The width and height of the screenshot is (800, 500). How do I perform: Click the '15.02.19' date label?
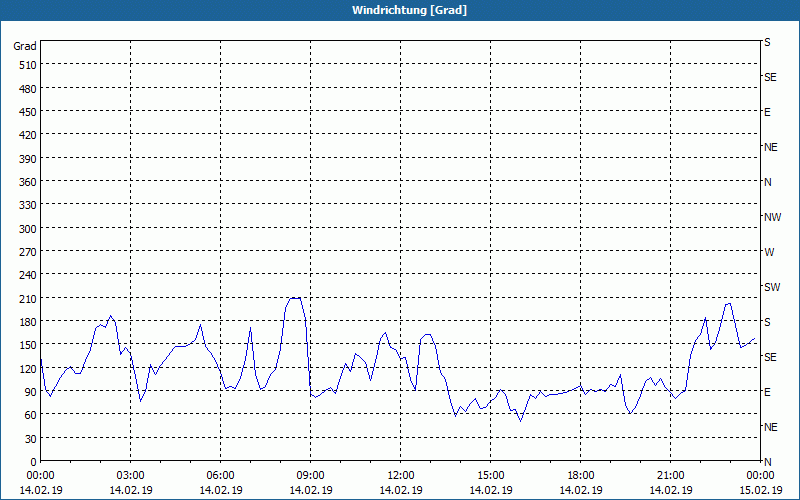[760, 490]
